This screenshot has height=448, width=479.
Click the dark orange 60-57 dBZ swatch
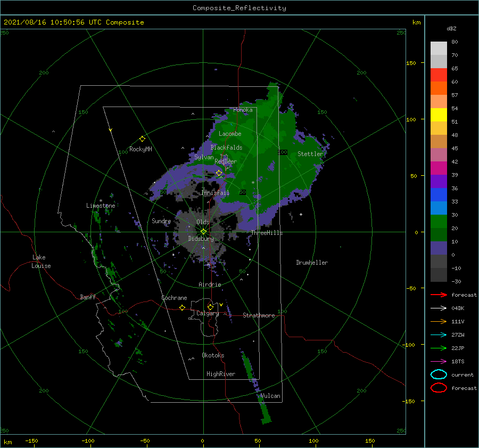(x=439, y=88)
